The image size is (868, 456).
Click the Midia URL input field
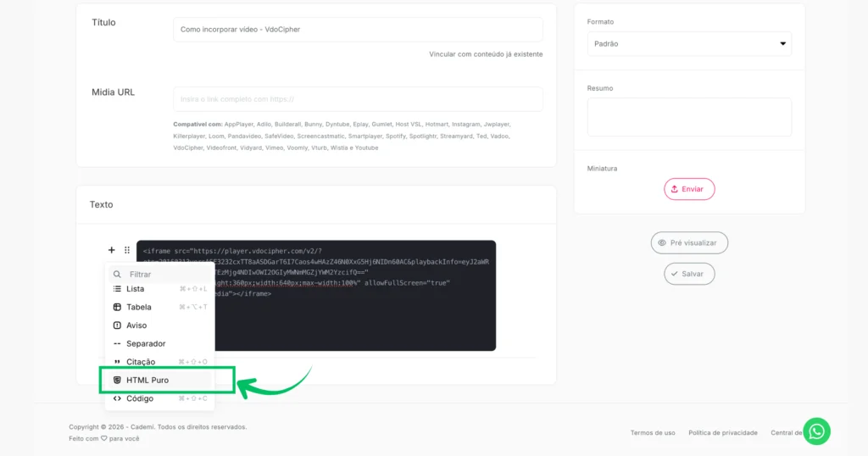358,99
